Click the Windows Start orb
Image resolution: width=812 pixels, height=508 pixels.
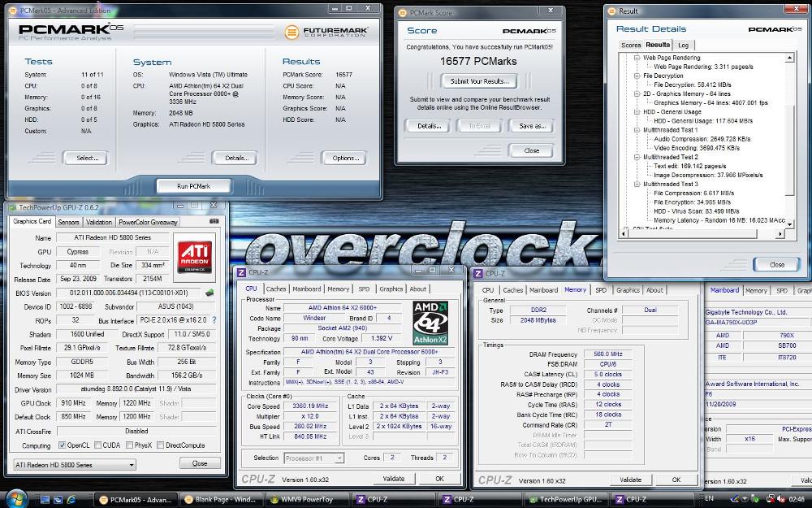pos(16,499)
